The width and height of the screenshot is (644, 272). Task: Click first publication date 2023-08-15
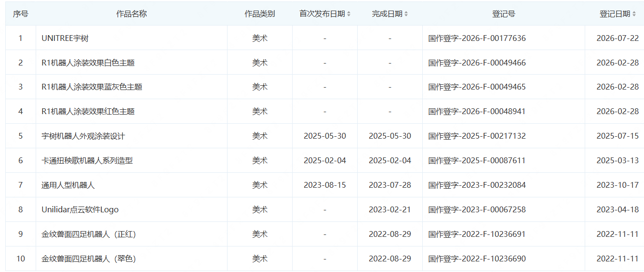(325, 185)
